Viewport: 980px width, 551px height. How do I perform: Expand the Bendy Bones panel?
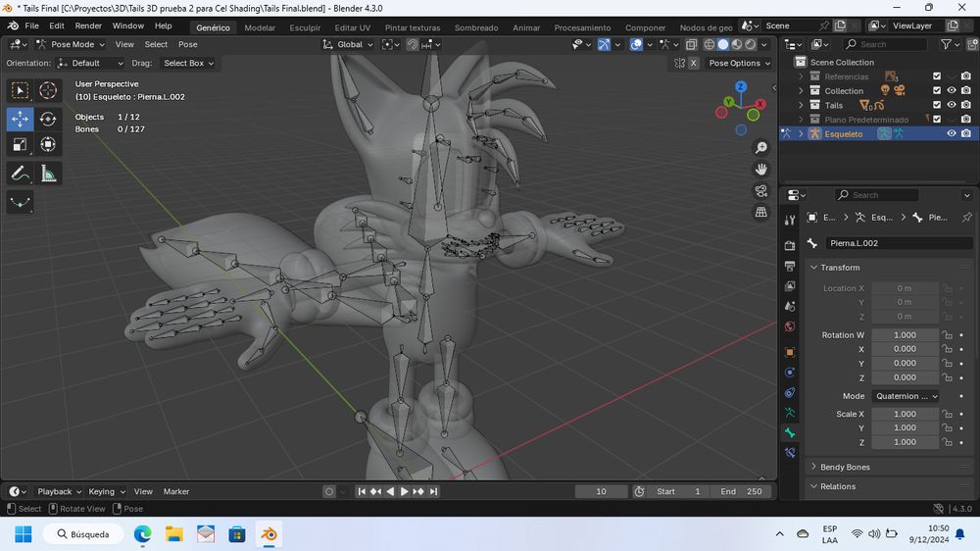[844, 467]
